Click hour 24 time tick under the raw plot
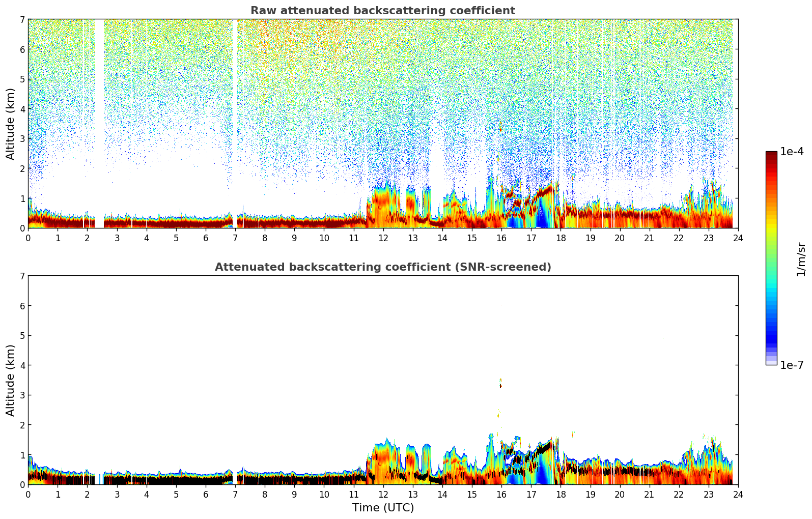 (x=738, y=238)
